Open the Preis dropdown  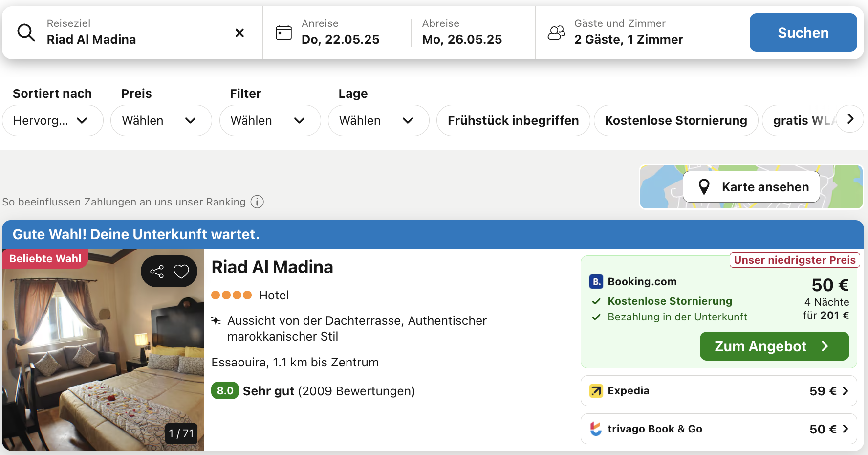(161, 120)
